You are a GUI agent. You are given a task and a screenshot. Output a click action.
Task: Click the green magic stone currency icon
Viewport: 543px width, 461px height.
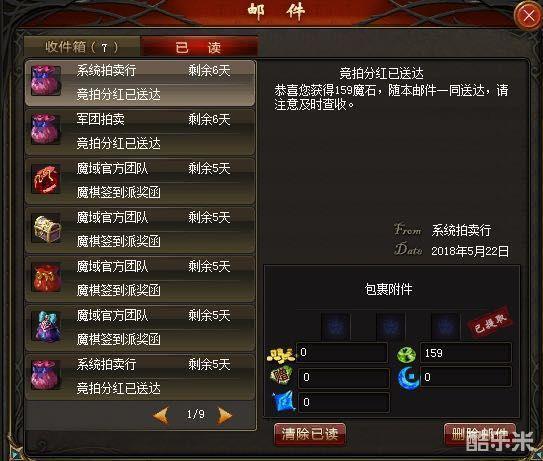[406, 354]
